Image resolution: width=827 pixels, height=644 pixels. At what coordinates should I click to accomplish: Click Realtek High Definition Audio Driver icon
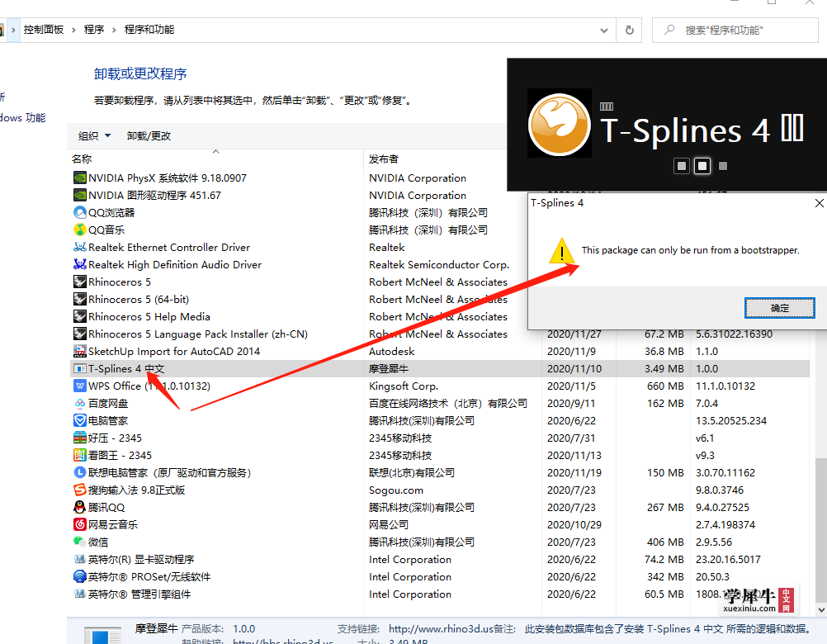coord(79,264)
